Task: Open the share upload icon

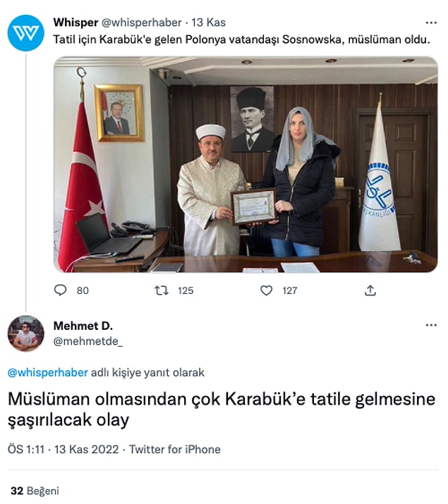Action: pyautogui.click(x=370, y=290)
